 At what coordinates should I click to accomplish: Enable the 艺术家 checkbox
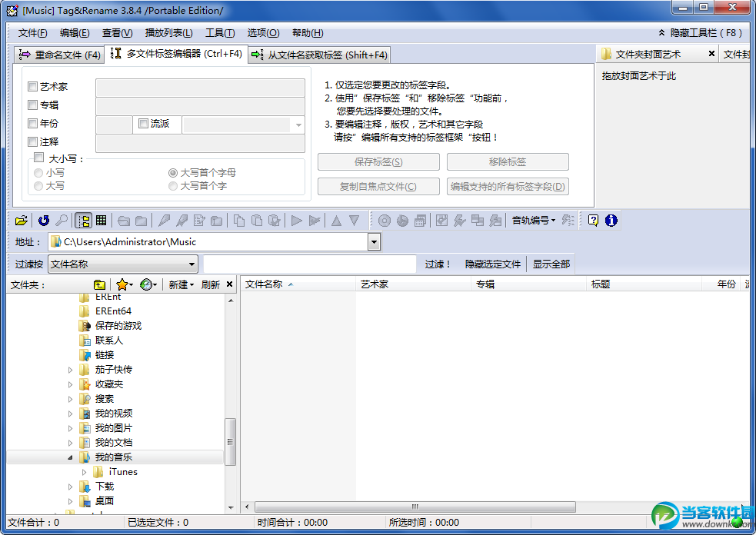coord(33,87)
